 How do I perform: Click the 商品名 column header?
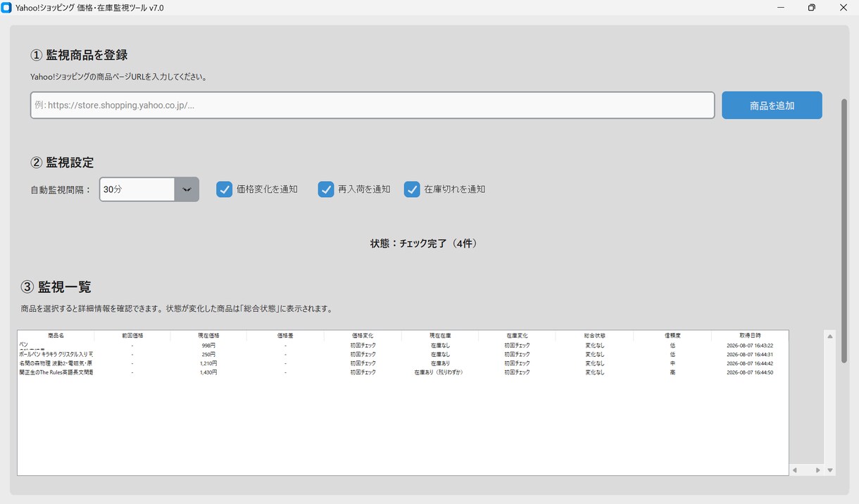tap(56, 336)
